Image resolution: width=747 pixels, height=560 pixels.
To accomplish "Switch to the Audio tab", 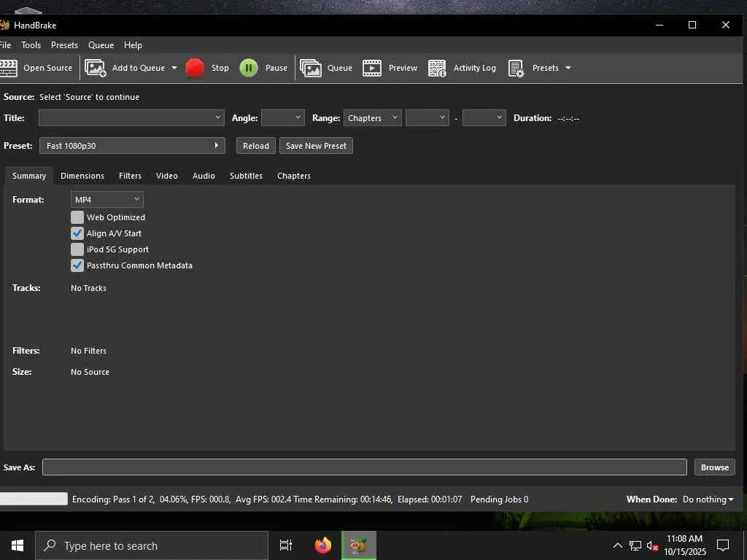I will [x=204, y=176].
